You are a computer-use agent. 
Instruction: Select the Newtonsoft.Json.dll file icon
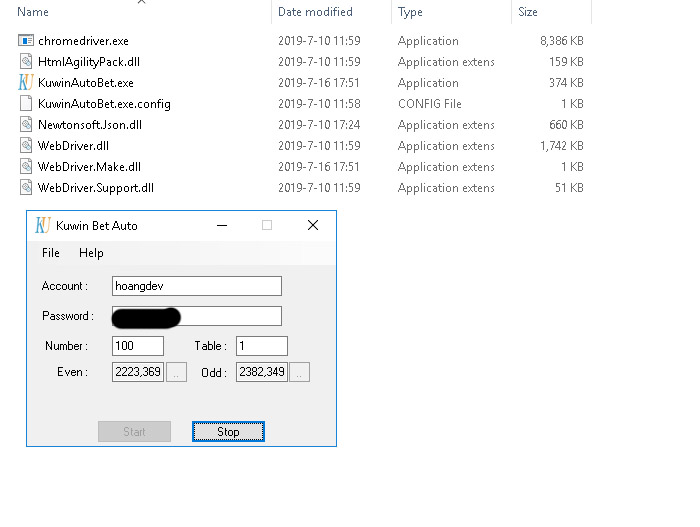point(26,125)
